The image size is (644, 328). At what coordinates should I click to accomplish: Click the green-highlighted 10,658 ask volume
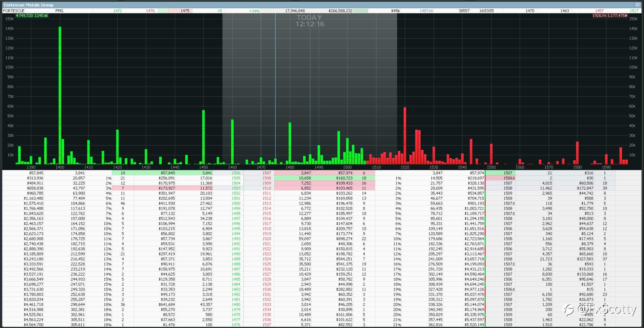point(304,178)
